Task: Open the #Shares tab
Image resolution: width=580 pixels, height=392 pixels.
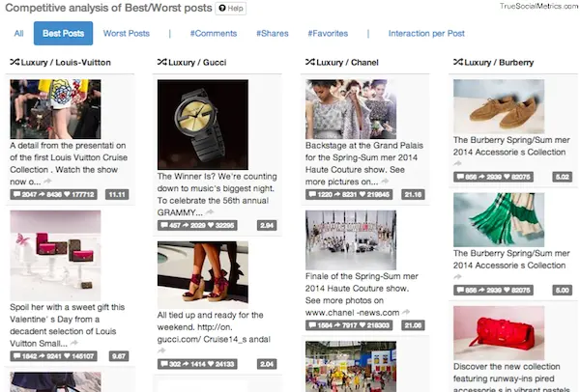Action: (x=273, y=33)
